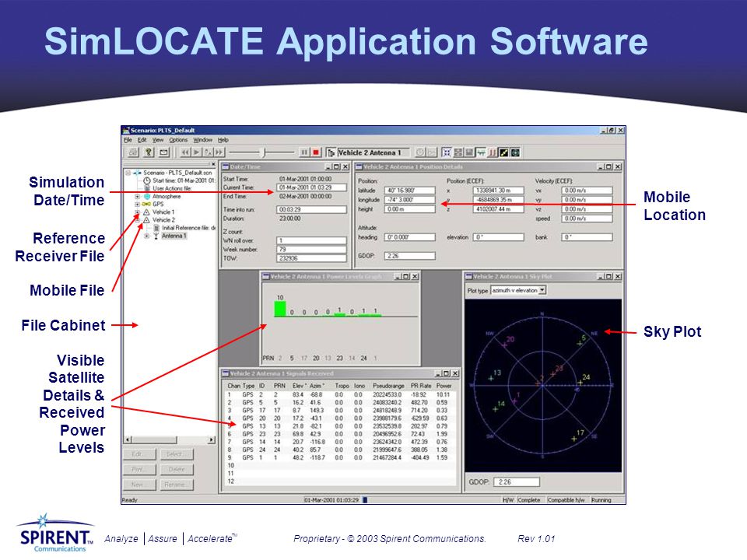The image size is (747, 560).
Task: Click the last teal toolbar icon
Action: point(515,152)
